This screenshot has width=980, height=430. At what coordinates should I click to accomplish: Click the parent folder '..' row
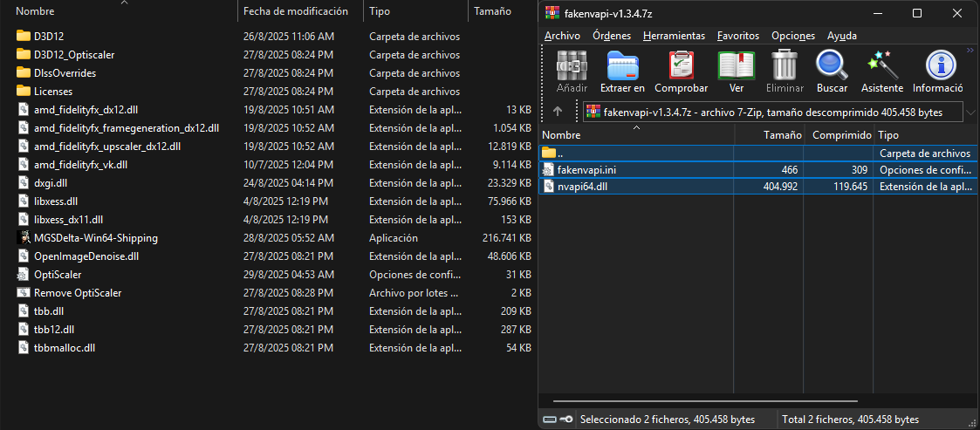point(757,154)
